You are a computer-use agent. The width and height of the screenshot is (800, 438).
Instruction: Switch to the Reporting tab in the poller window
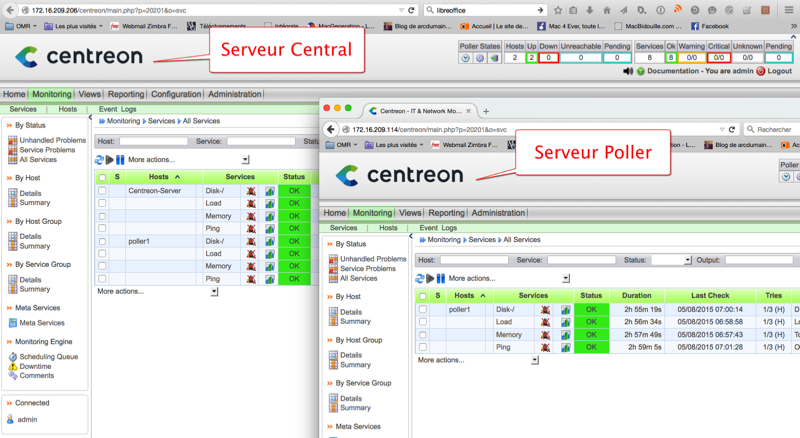446,213
